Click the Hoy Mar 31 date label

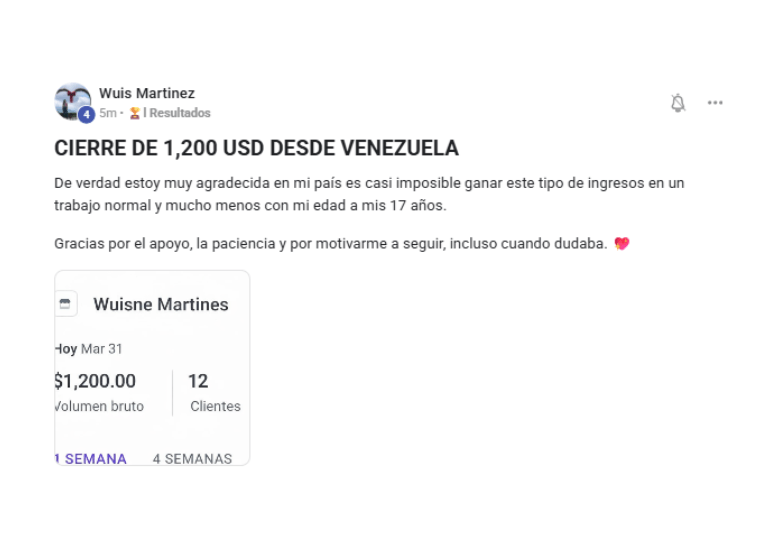pos(89,349)
